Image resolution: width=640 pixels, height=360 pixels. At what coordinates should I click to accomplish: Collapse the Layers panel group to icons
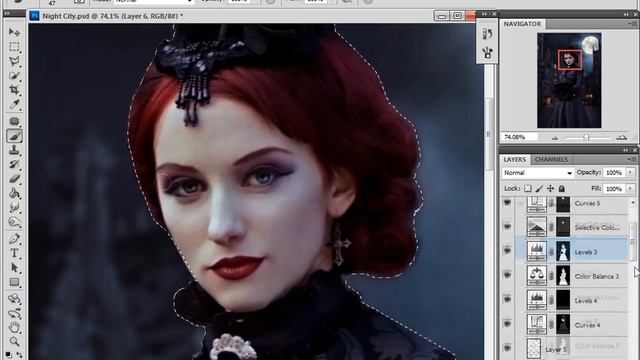tap(626, 150)
